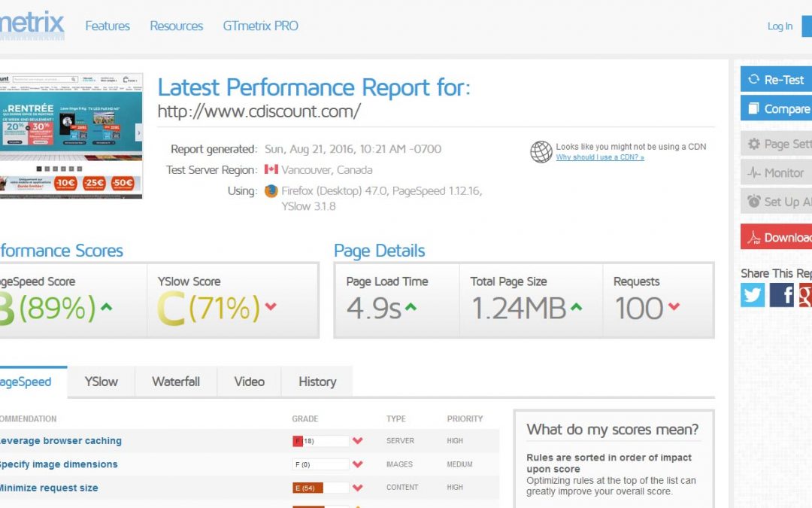812x508 pixels.
Task: Open the Features menu link
Action: pos(108,26)
